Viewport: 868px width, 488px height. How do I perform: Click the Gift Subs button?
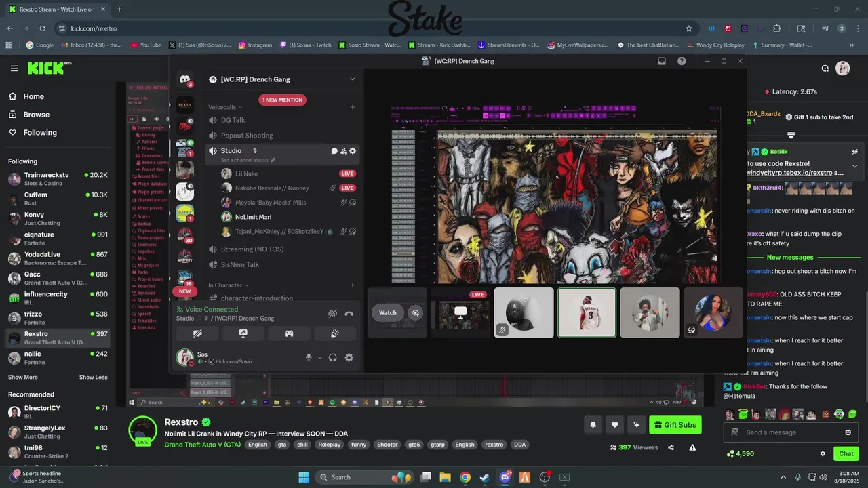675,425
